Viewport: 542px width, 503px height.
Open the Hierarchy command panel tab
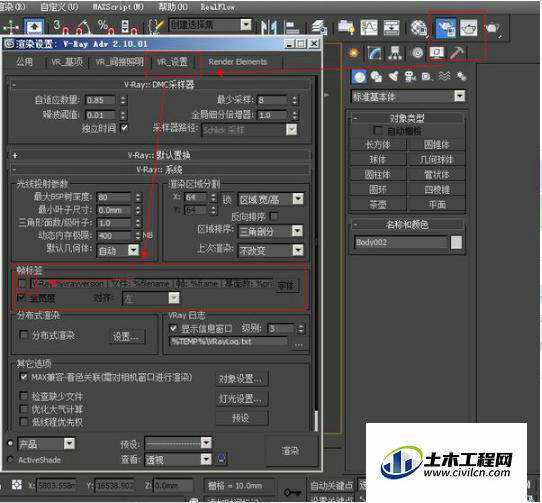pyautogui.click(x=395, y=53)
